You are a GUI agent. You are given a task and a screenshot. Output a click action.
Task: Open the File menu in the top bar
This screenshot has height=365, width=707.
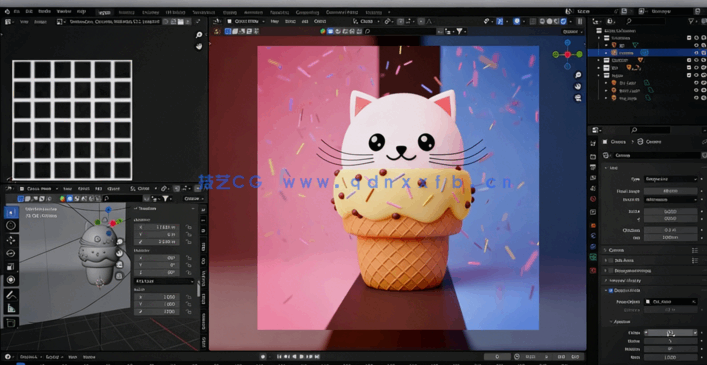pos(17,11)
